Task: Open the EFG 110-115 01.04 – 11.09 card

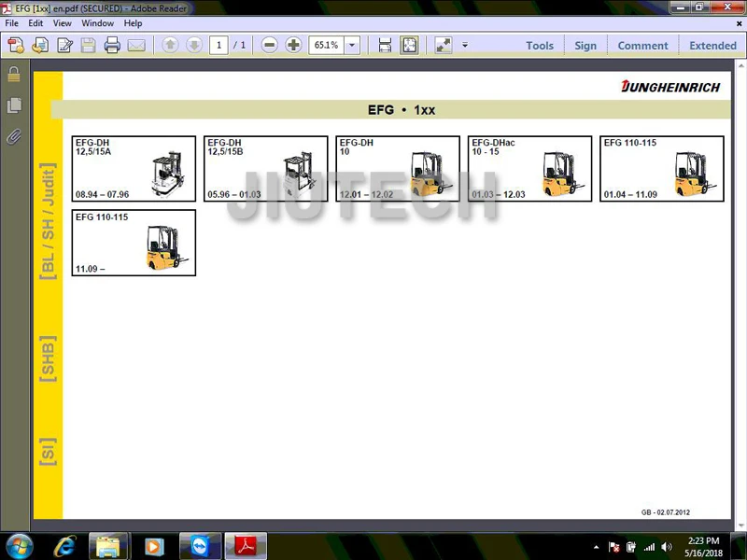Action: point(662,169)
